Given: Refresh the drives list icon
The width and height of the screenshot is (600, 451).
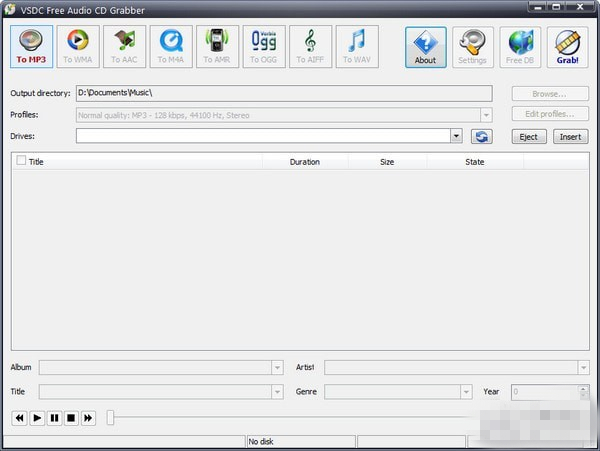Looking at the screenshot, I should (x=482, y=137).
